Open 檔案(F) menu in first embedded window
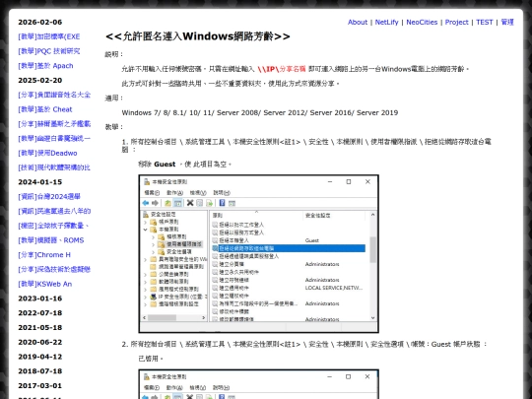Screen dimensions: 532x399 (x=152, y=193)
